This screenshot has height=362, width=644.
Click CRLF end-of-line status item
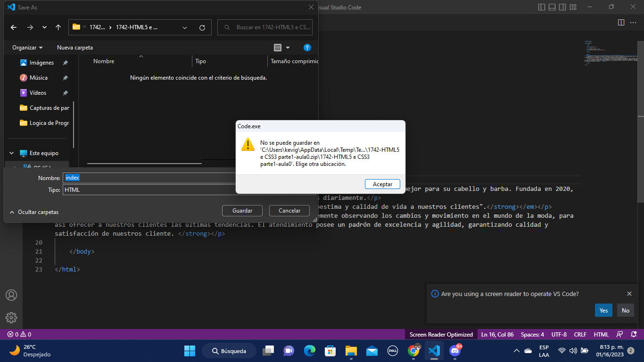[x=580, y=334]
